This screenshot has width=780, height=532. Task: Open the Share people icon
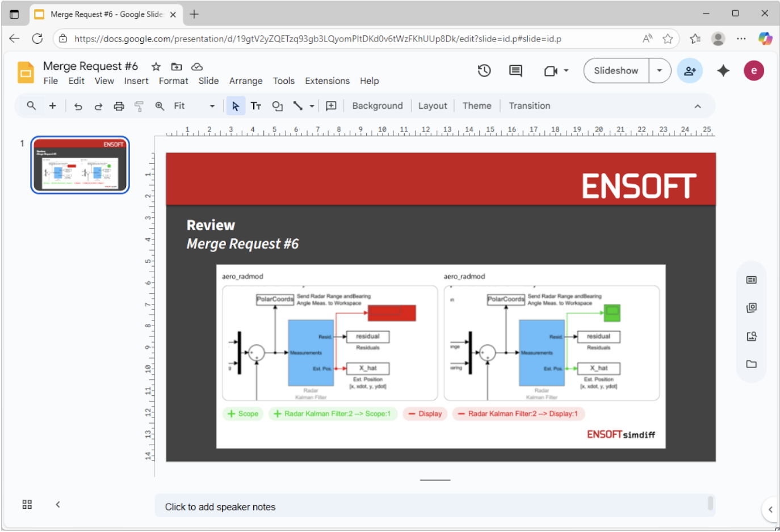[x=690, y=71]
